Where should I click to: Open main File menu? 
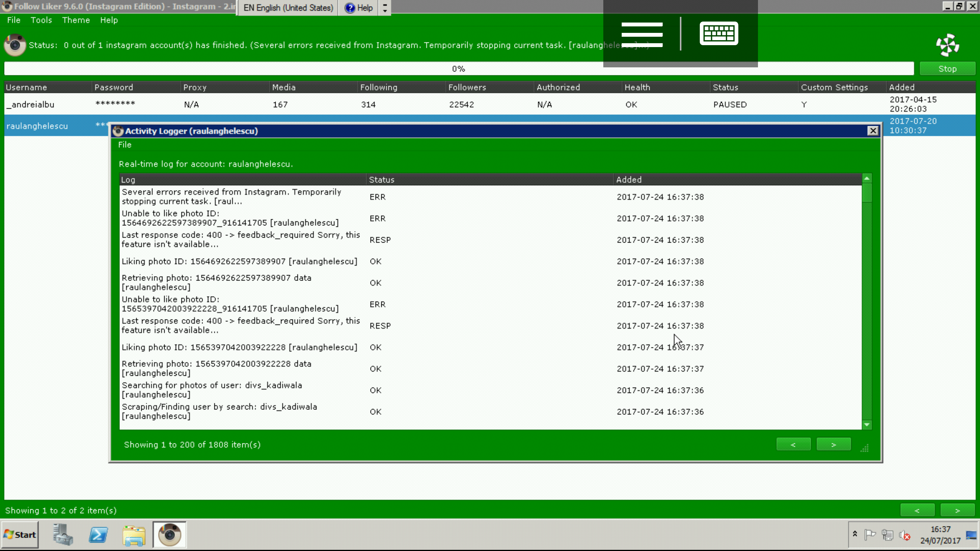click(x=14, y=20)
